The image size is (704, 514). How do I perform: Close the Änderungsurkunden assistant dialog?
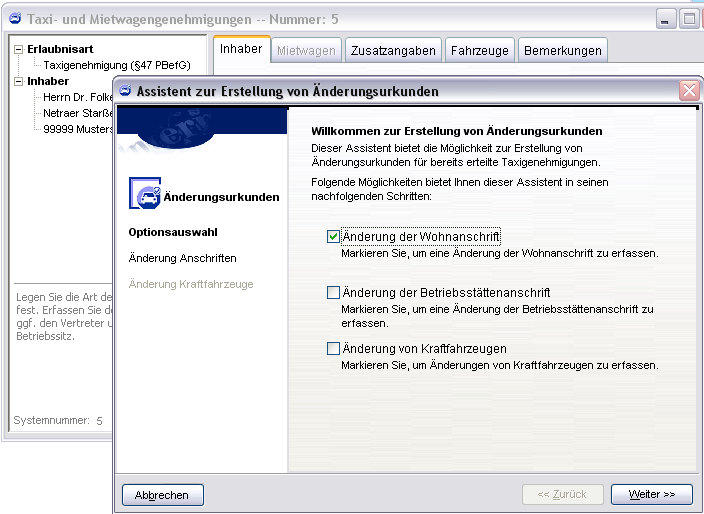(x=689, y=90)
